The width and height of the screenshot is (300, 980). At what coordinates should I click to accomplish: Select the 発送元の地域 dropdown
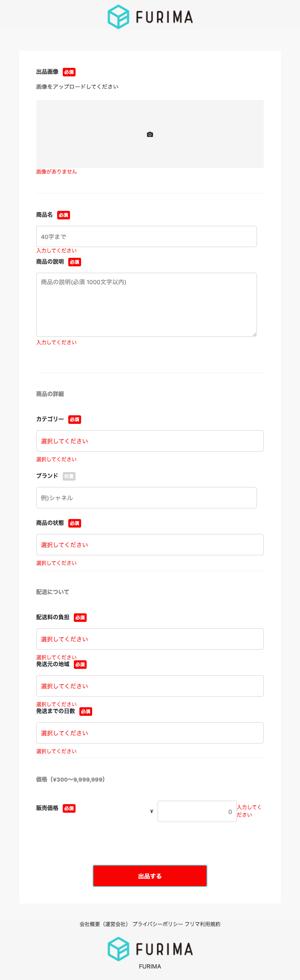[x=150, y=686]
